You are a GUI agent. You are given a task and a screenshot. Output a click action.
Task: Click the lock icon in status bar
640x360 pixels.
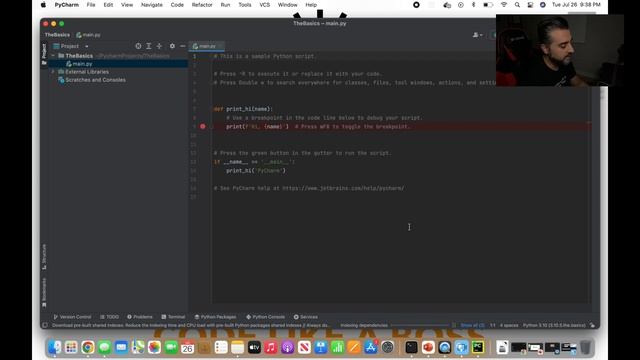point(592,325)
